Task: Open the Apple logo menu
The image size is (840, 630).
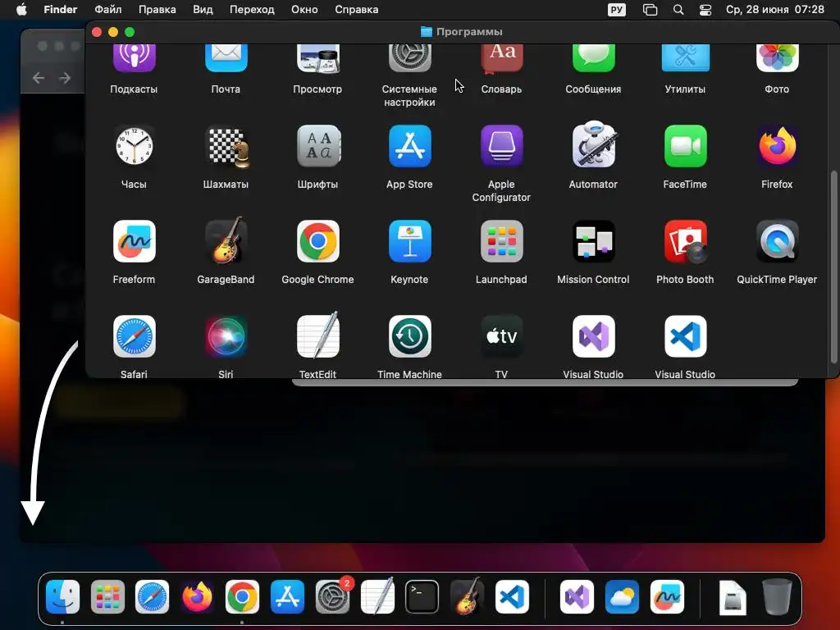Action: pyautogui.click(x=21, y=10)
